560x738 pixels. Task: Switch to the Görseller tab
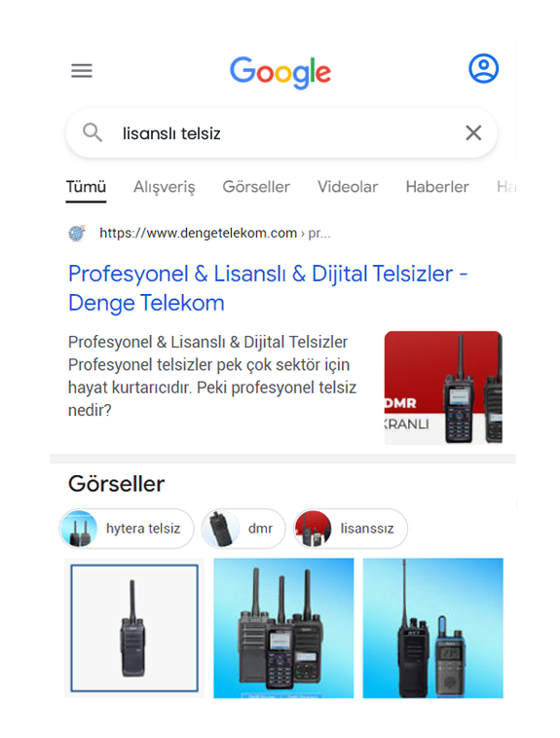pos(256,187)
